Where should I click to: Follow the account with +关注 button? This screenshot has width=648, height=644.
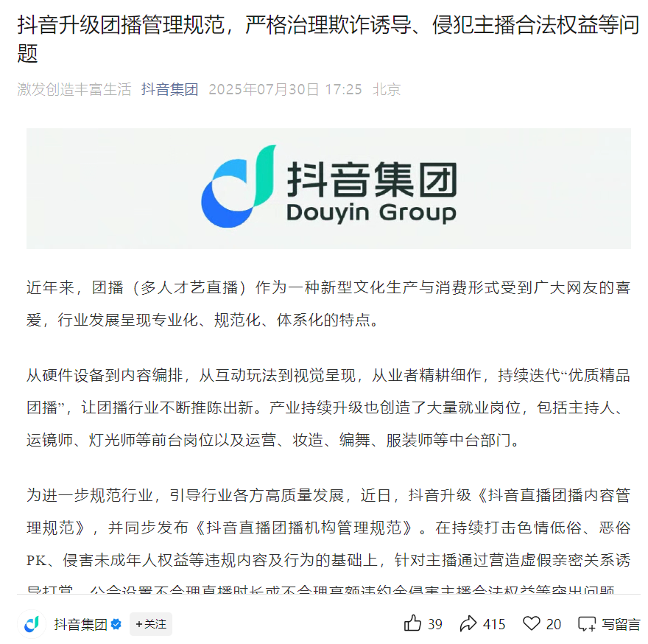click(151, 623)
